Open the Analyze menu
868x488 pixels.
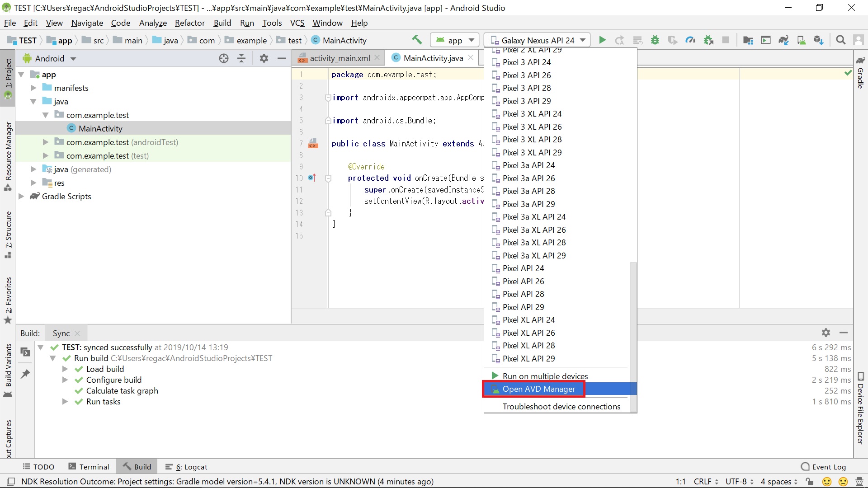[x=153, y=23]
